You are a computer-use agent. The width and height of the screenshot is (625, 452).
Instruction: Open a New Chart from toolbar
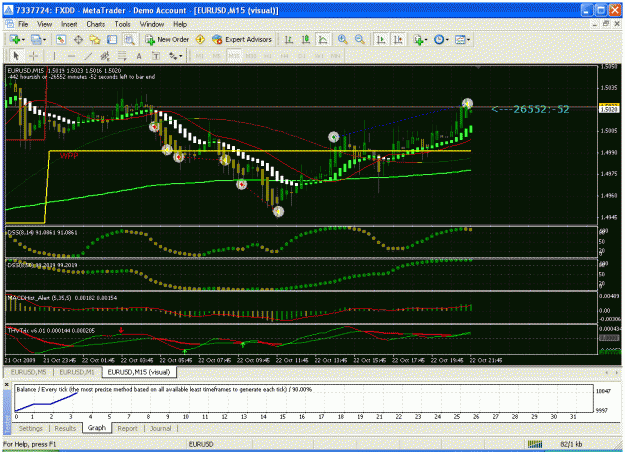pyautogui.click(x=15, y=39)
